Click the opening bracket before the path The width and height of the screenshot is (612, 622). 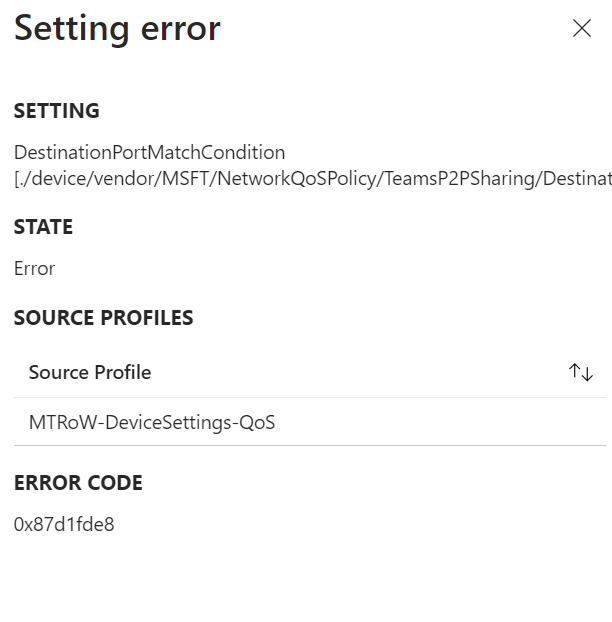pyautogui.click(x=17, y=180)
